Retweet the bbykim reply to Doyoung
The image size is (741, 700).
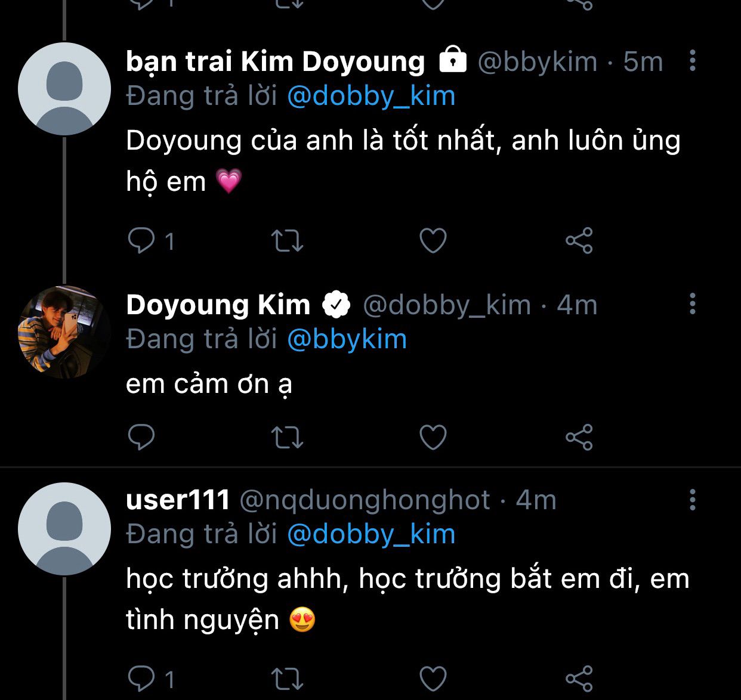tap(288, 241)
